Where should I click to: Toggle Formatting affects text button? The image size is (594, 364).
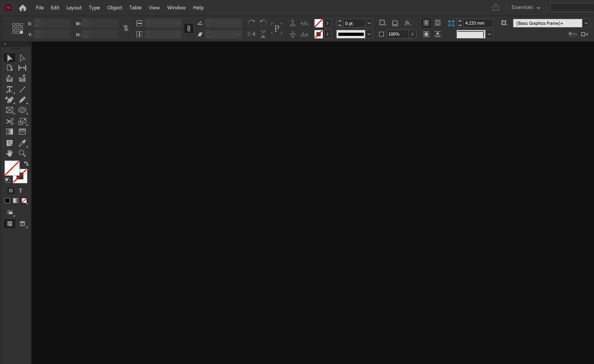[x=20, y=191]
